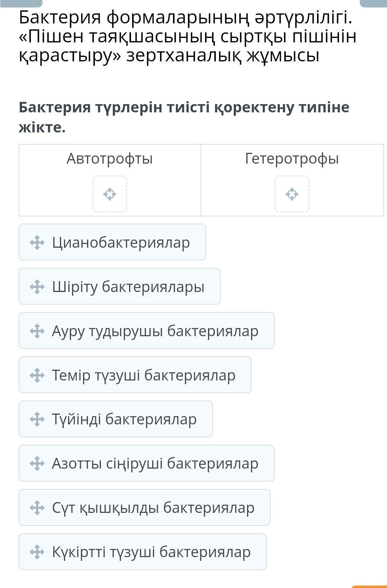
Task: Choose the Азотты сіңіруші бактериялар option
Action: 155,463
